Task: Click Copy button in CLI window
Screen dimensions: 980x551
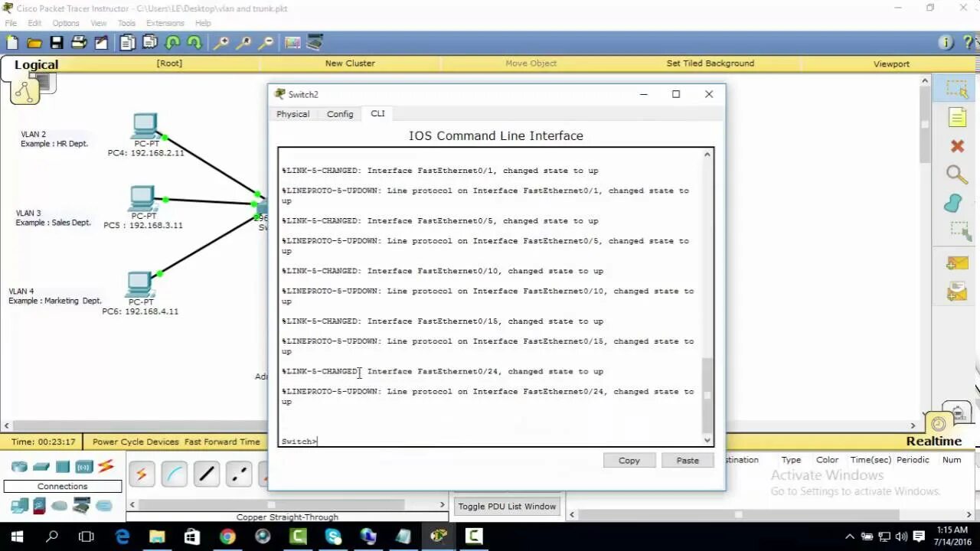Action: 629,461
